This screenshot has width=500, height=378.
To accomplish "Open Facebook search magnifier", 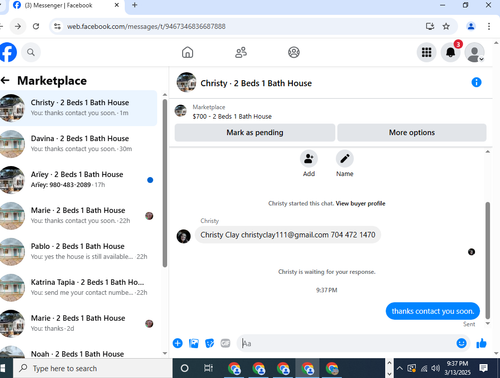I will pyautogui.click(x=31, y=52).
